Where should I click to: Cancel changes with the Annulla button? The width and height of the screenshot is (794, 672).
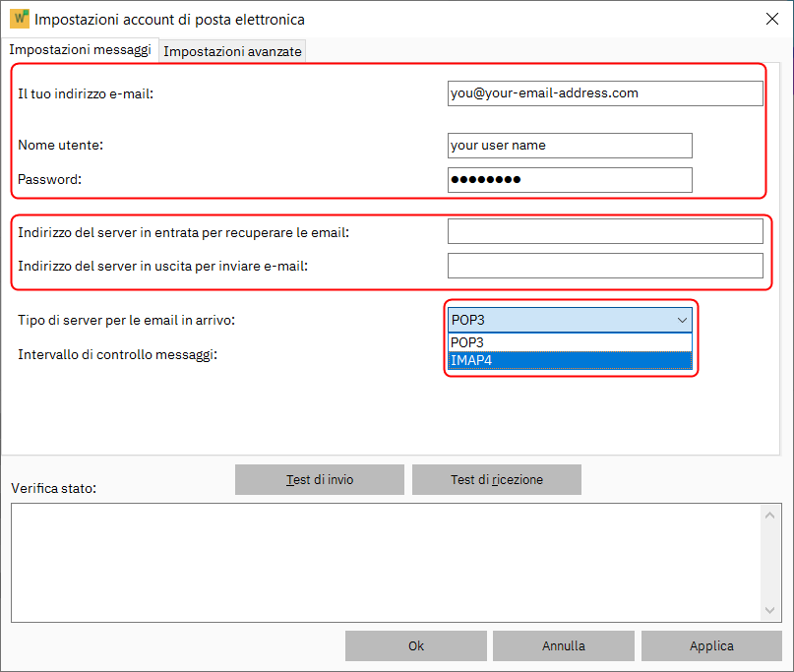(563, 646)
